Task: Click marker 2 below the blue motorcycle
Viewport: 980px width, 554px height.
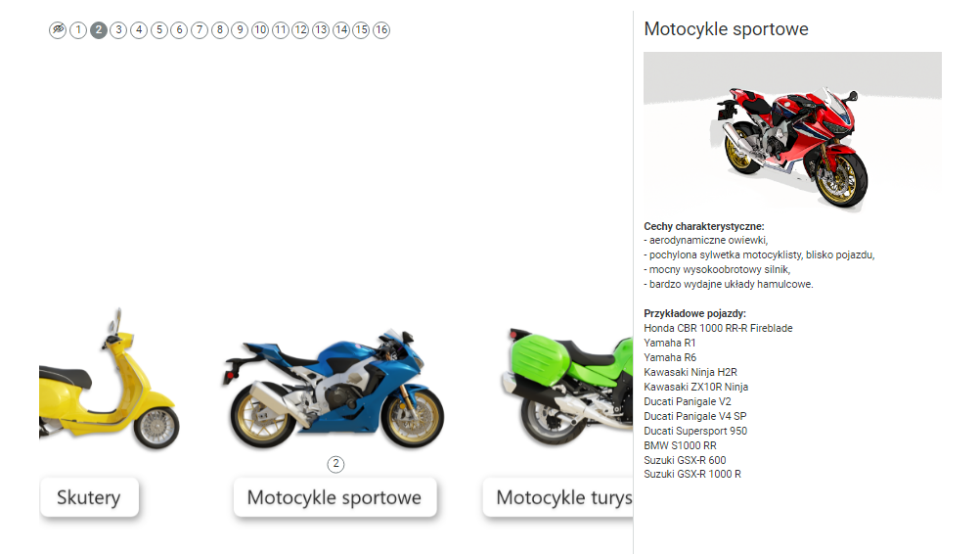Action: (335, 464)
